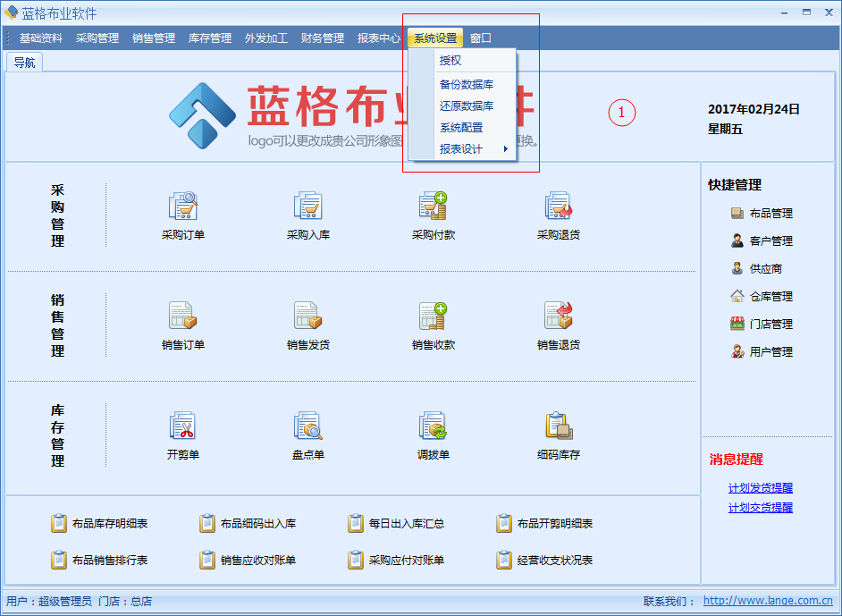
Task: Visit the www.lange.com.cn website link
Action: click(768, 602)
